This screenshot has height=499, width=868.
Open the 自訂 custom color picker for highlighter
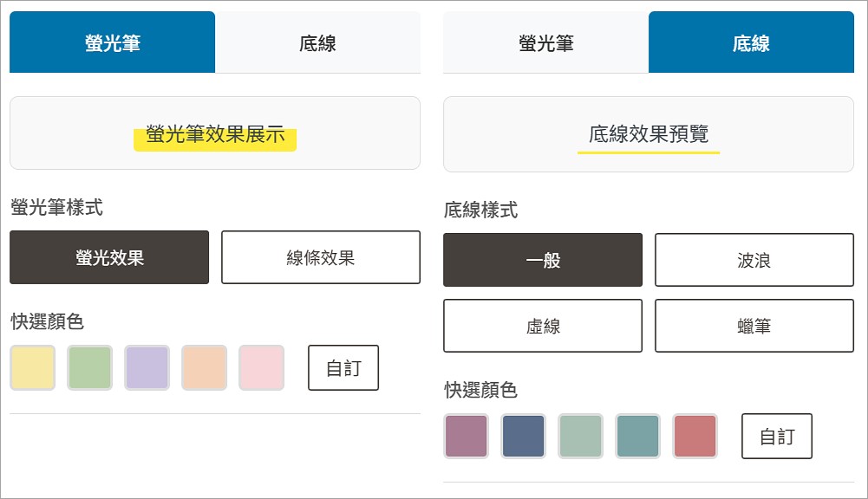(343, 367)
